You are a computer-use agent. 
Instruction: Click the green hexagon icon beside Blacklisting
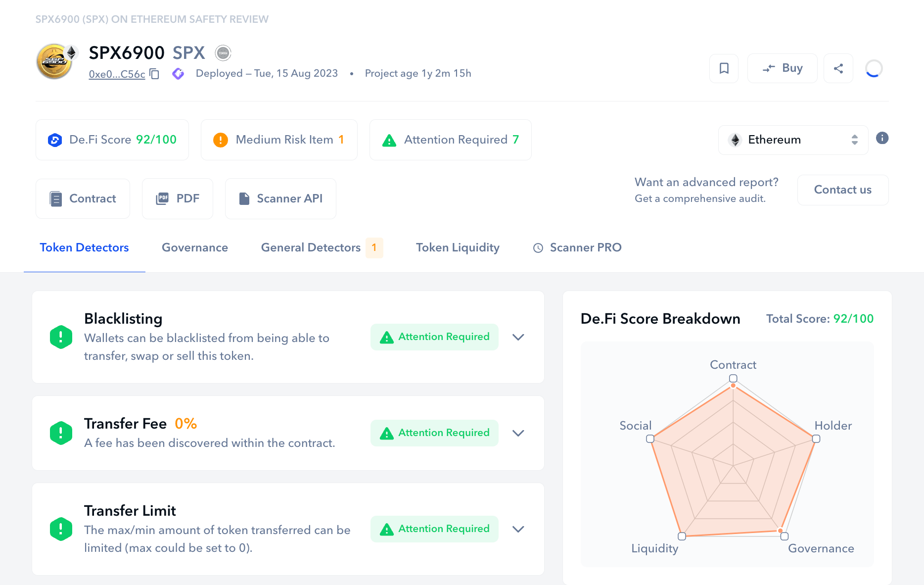coord(61,337)
